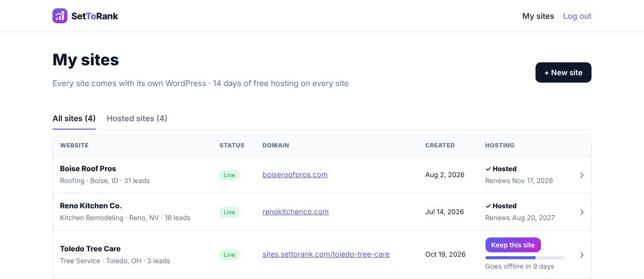Click the Renews Aug 20, 2027 text
The width and height of the screenshot is (644, 279).
pos(520,218)
